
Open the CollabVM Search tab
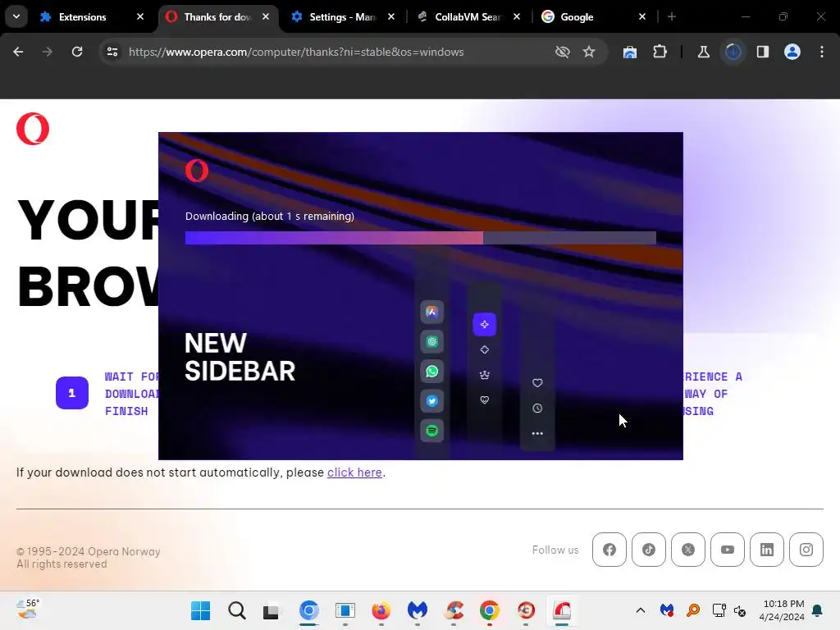coord(467,17)
